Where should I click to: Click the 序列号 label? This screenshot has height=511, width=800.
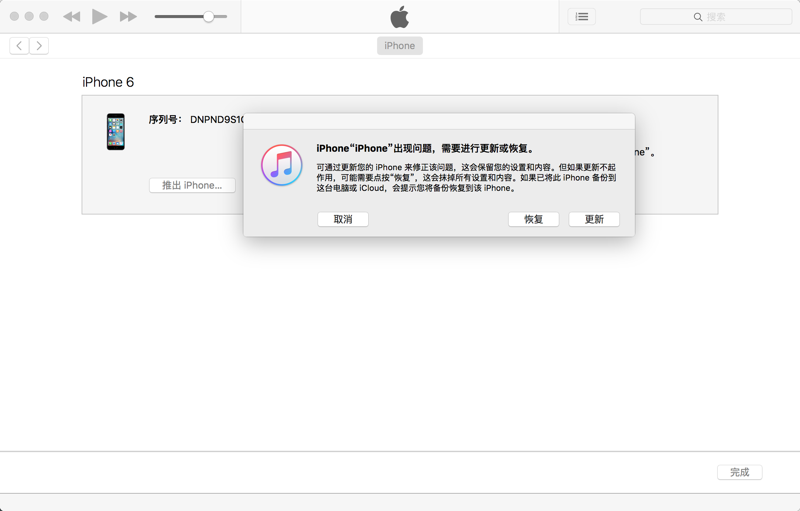[x=164, y=119]
